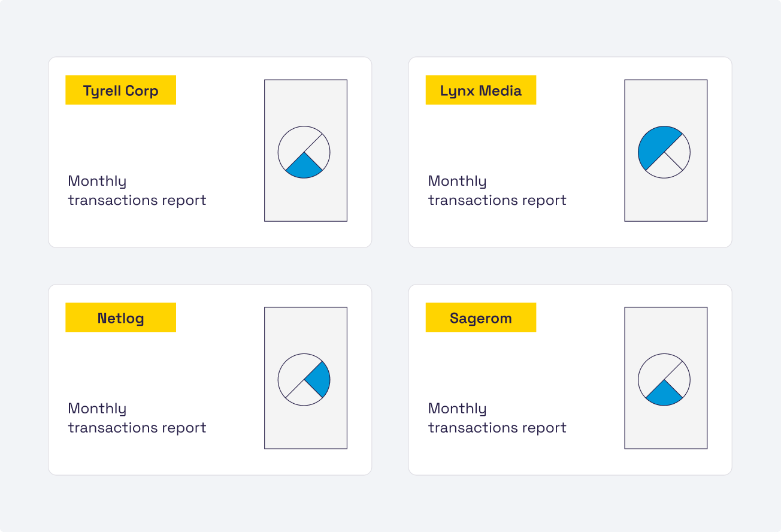This screenshot has height=532, width=781.
Task: Click the blue slice in Tyrell Corp chart
Action: pyautogui.click(x=304, y=167)
